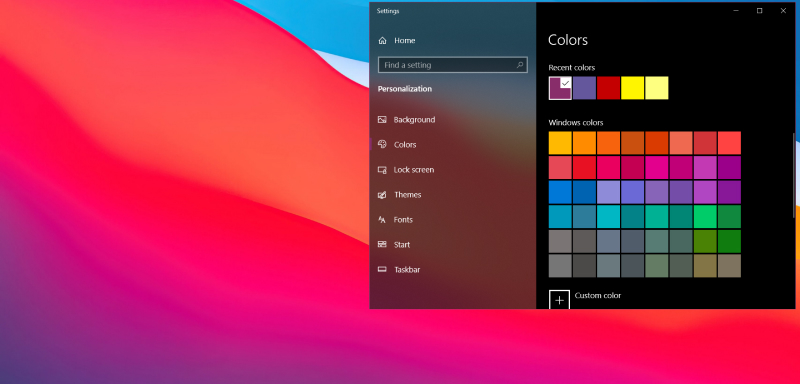Open the Home settings page
The image size is (800, 384).
[x=396, y=41]
